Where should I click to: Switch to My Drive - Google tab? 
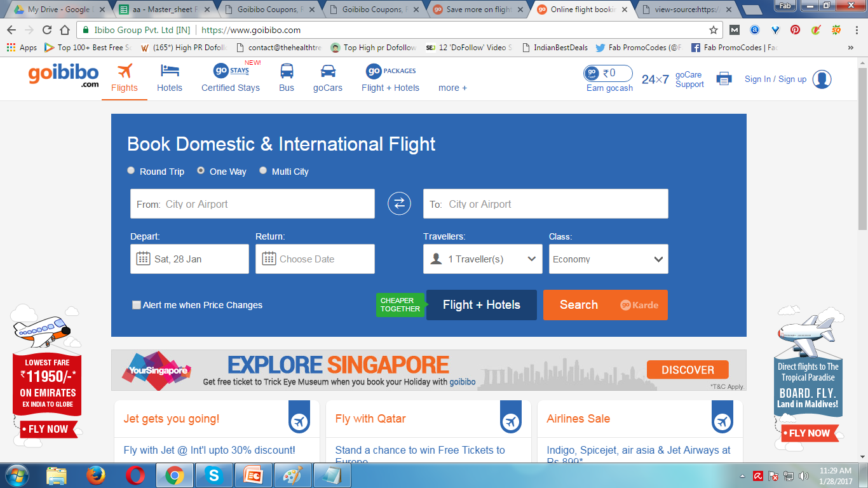pos(59,10)
